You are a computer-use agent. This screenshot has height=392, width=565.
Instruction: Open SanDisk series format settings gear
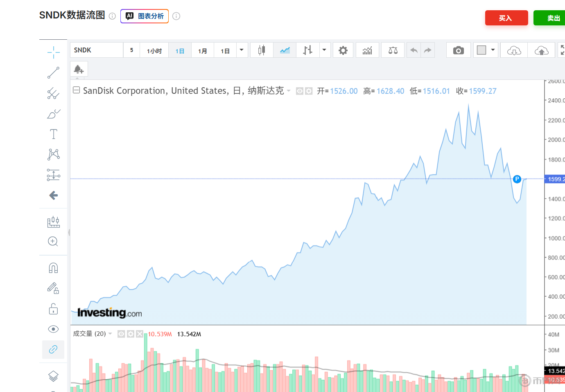[x=309, y=91]
